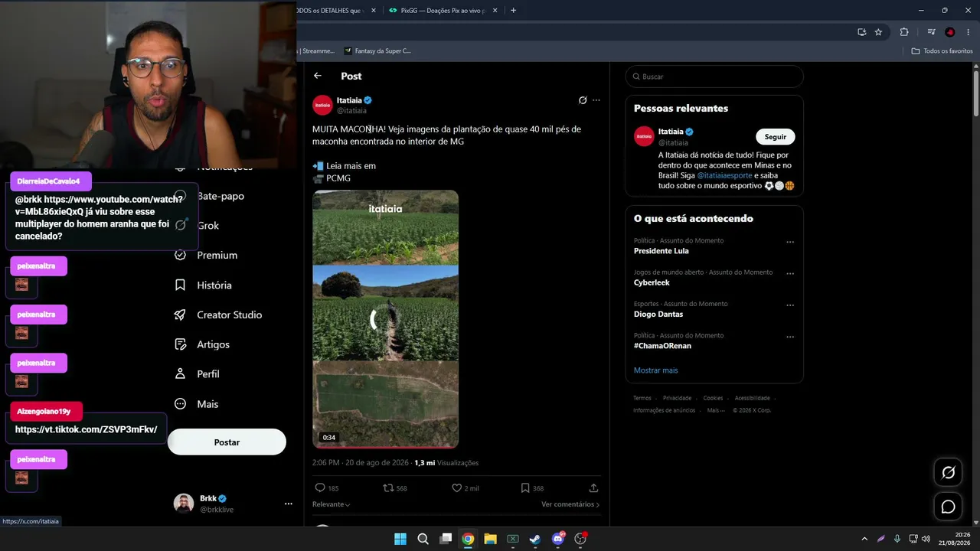Image resolution: width=980 pixels, height=551 pixels.
Task: Close the PixGG tab
Action: (495, 11)
